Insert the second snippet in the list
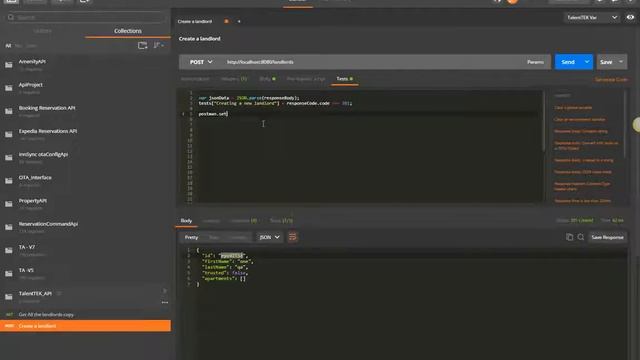The image size is (640, 360). tap(580, 120)
